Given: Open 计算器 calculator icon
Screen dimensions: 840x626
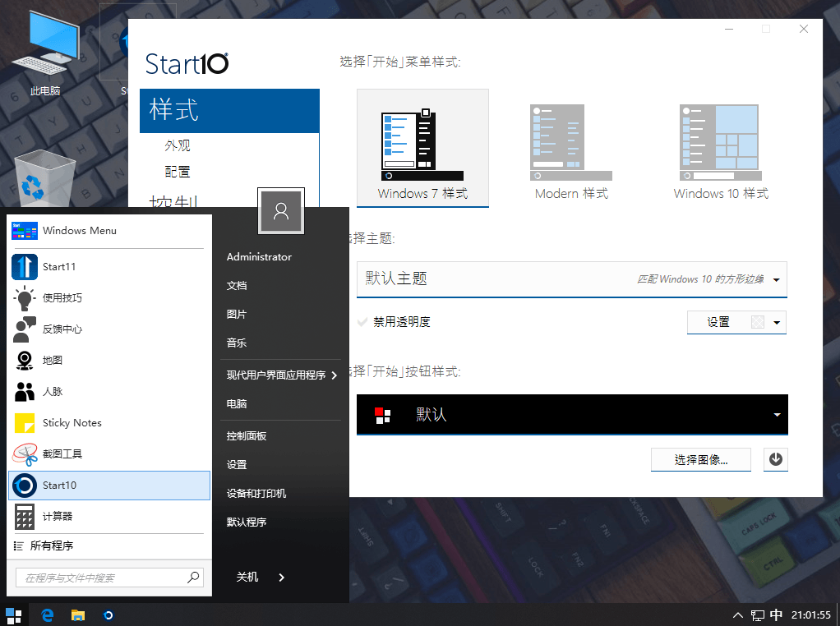Looking at the screenshot, I should pyautogui.click(x=25, y=516).
